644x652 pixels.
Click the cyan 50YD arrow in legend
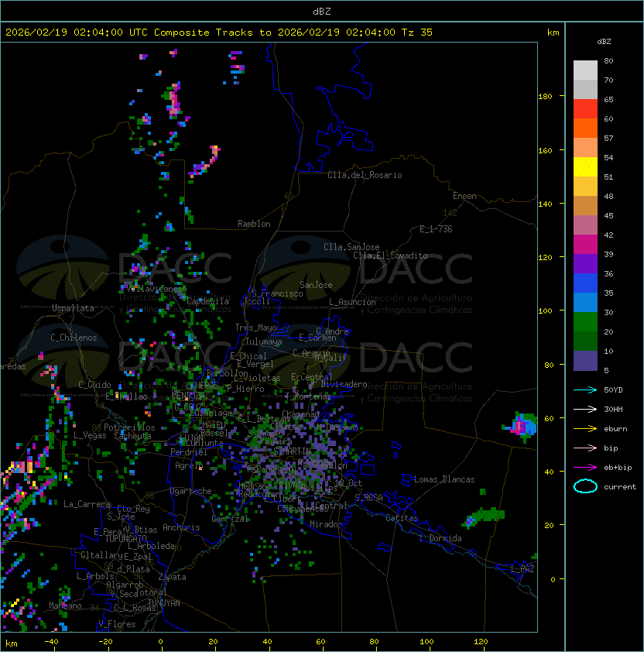(585, 389)
